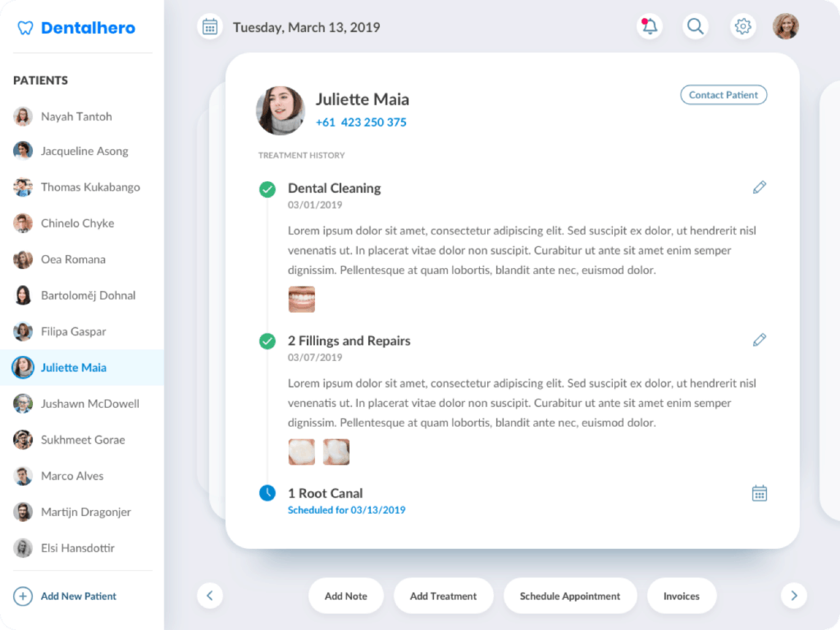840x630 pixels.
Task: Go to next patient card with right chevron
Action: pyautogui.click(x=793, y=596)
